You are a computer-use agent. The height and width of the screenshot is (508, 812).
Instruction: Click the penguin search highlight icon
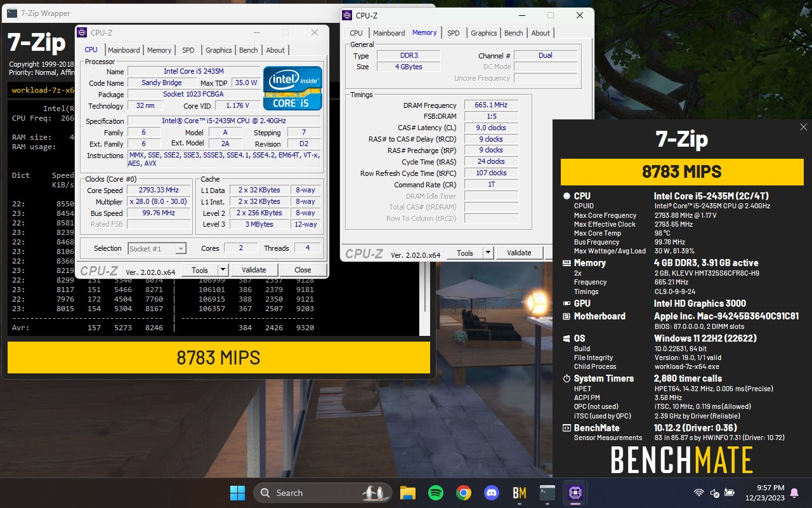point(375,493)
